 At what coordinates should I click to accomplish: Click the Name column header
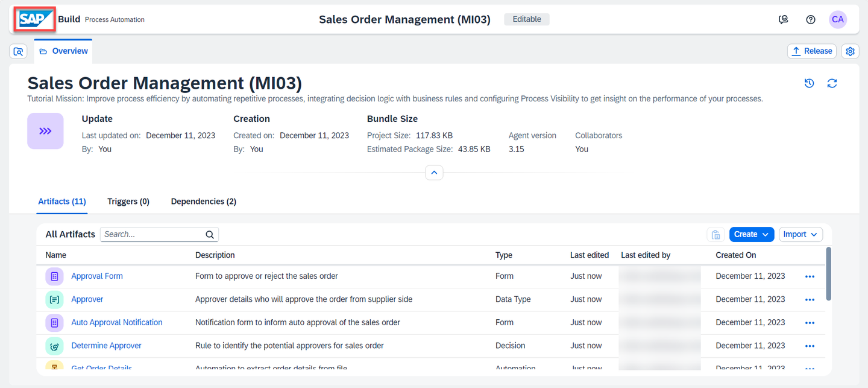[x=56, y=255]
